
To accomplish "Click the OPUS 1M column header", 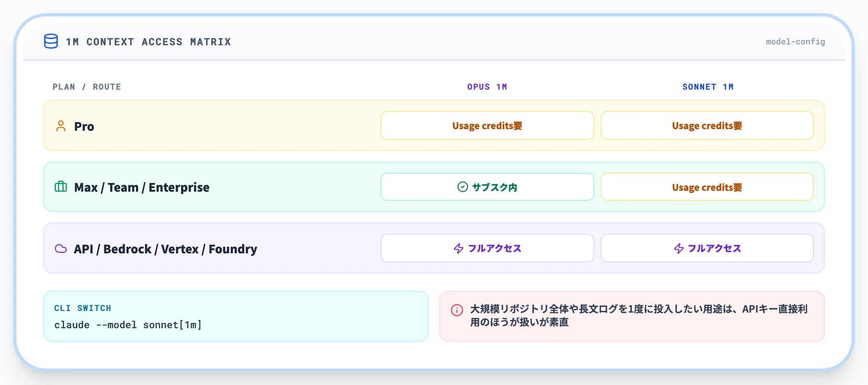I will pyautogui.click(x=487, y=87).
